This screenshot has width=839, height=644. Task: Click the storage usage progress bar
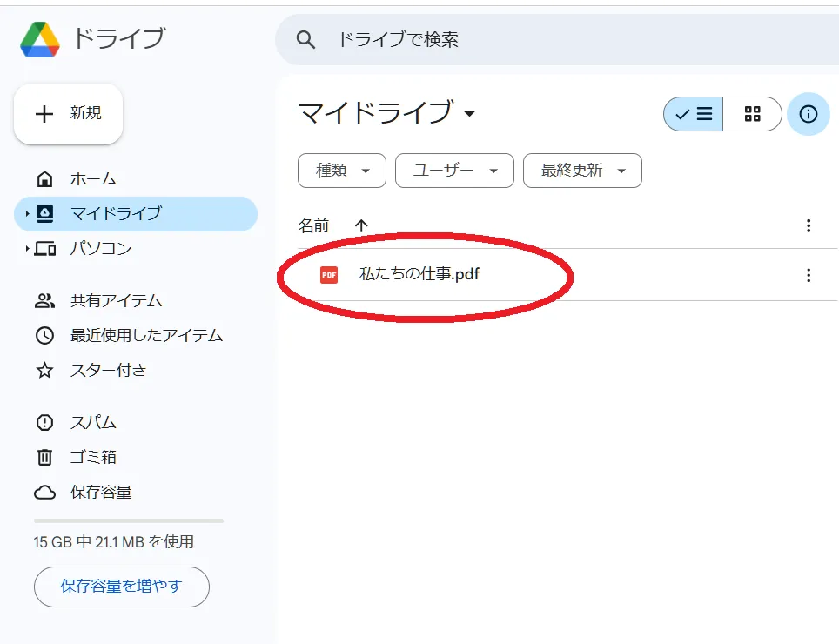point(128,520)
